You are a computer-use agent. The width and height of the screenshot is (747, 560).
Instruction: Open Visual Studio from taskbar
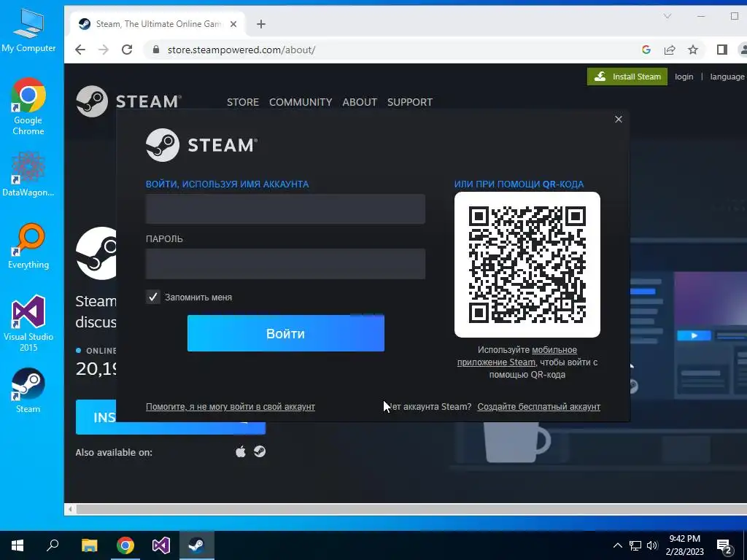pos(161,545)
